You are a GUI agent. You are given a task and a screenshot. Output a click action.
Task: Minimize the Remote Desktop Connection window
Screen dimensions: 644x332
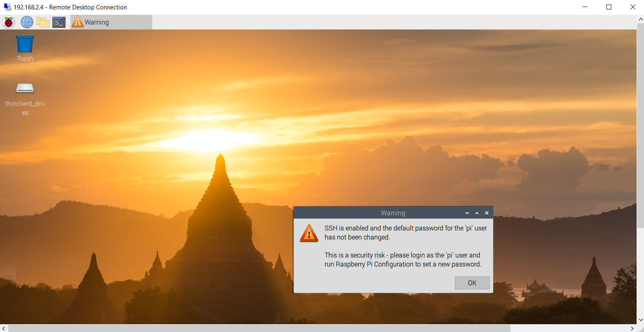click(x=585, y=7)
